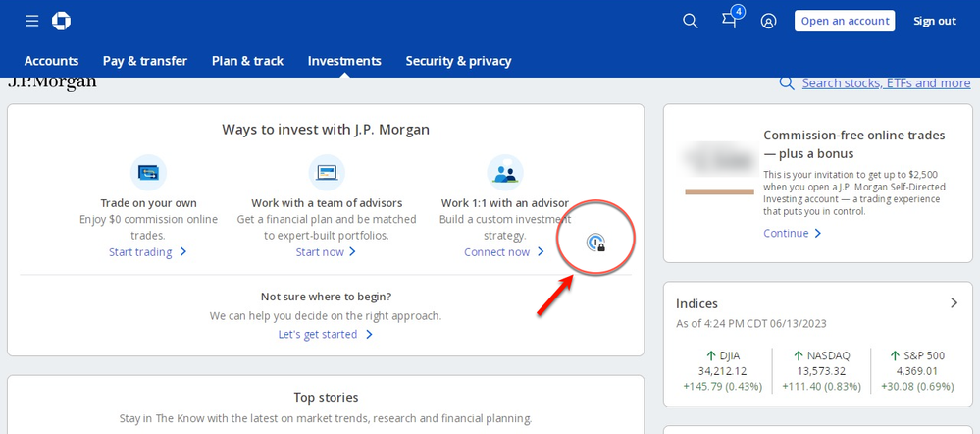This screenshot has width=980, height=434.
Task: Open the Accounts menu
Action: point(51,61)
